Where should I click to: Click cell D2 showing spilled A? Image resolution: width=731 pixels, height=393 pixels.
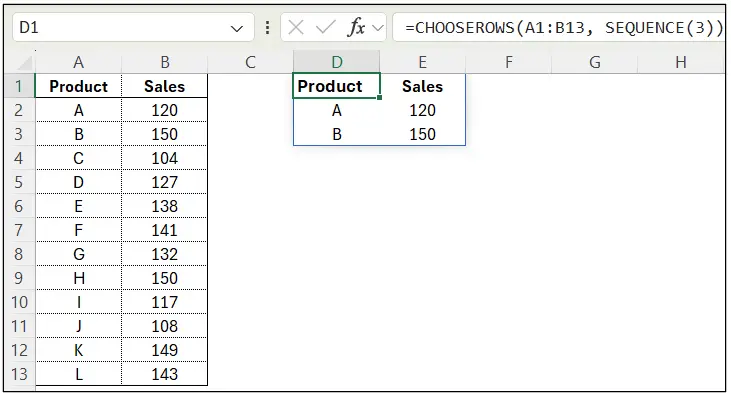(x=337, y=110)
